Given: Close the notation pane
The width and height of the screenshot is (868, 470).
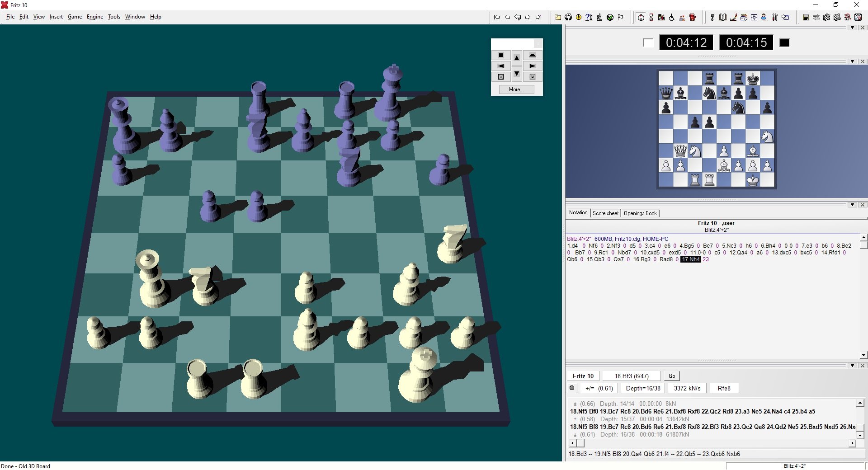Looking at the screenshot, I should pyautogui.click(x=863, y=205).
